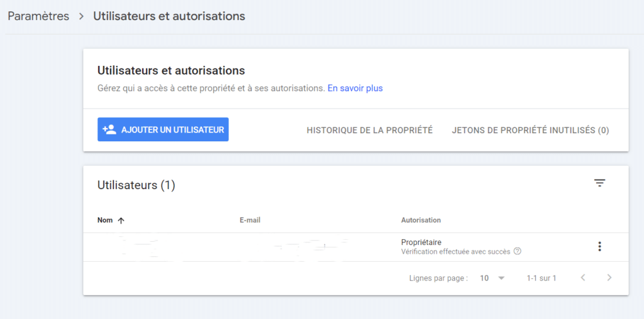This screenshot has height=319, width=644.
Task: Go to the next page of users
Action: (x=609, y=278)
